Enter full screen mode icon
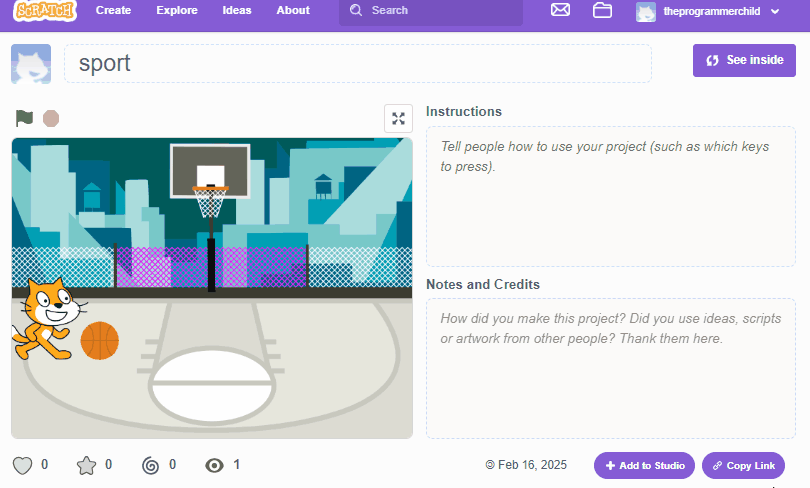The width and height of the screenshot is (810, 488). (398, 118)
